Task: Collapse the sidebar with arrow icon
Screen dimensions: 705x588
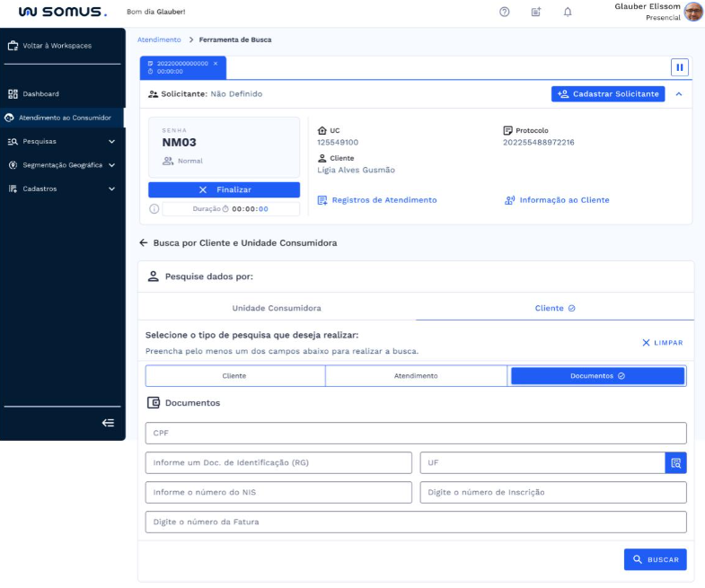Action: 108,423
